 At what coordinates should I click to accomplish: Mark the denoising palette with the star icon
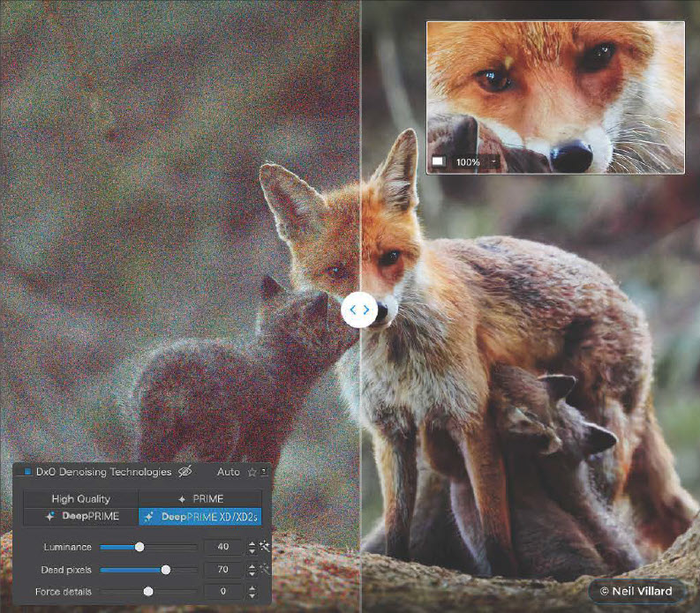tap(252, 472)
